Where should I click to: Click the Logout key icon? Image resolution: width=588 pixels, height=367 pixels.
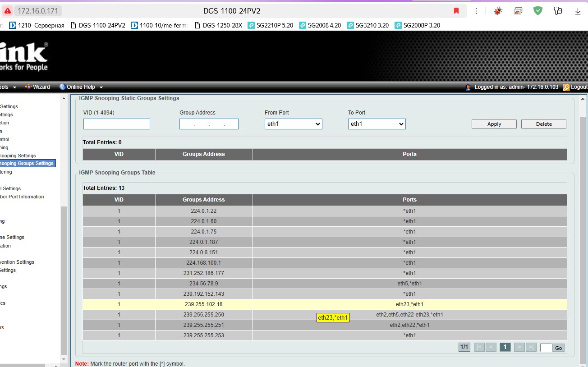click(566, 87)
